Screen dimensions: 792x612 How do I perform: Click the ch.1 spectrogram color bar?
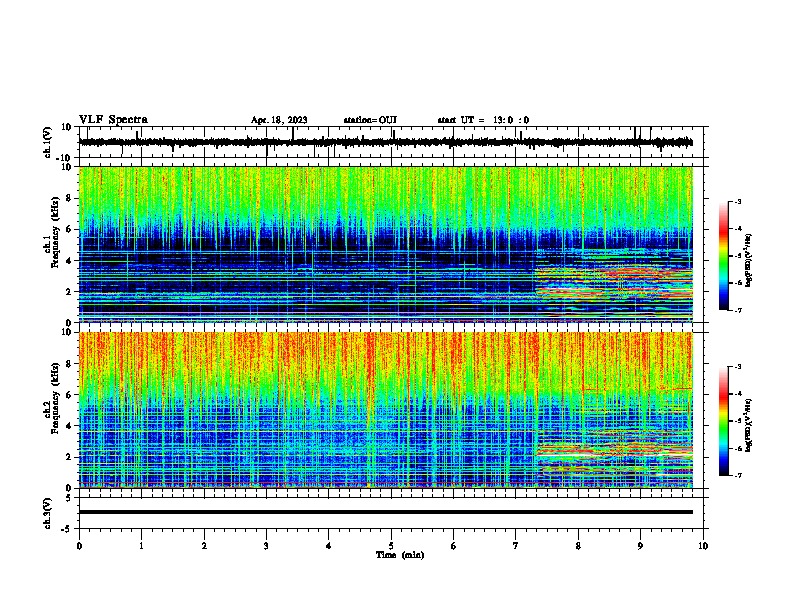(723, 256)
